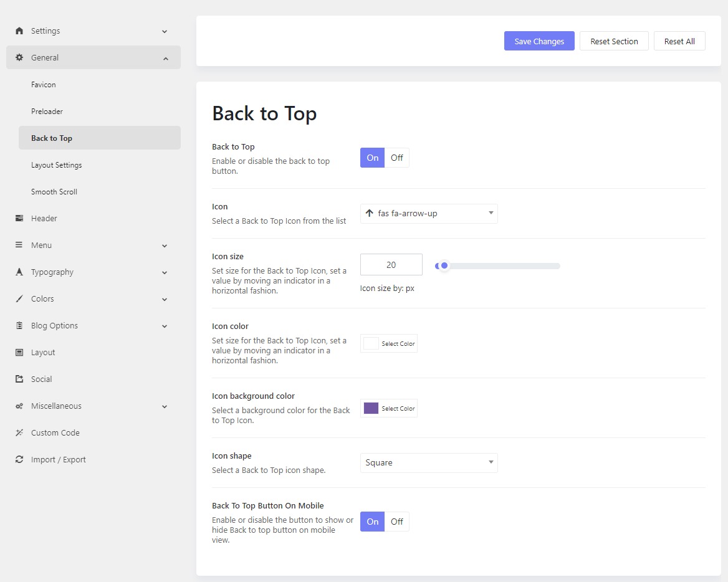Turn Back to Top setting Off

coord(397,158)
